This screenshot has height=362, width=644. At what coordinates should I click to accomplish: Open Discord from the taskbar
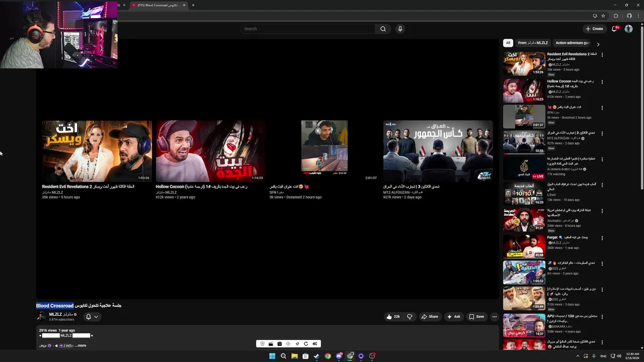point(339,356)
